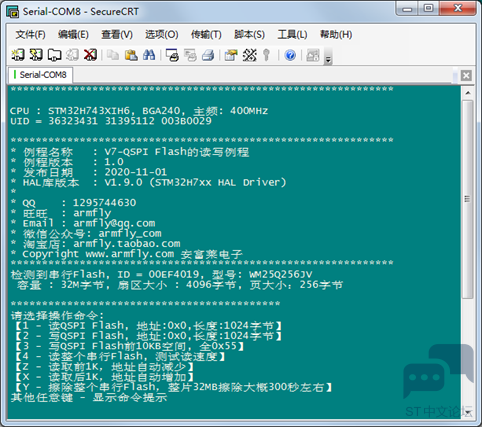
Task: Click the Copy toolbar icon
Action: click(x=113, y=55)
